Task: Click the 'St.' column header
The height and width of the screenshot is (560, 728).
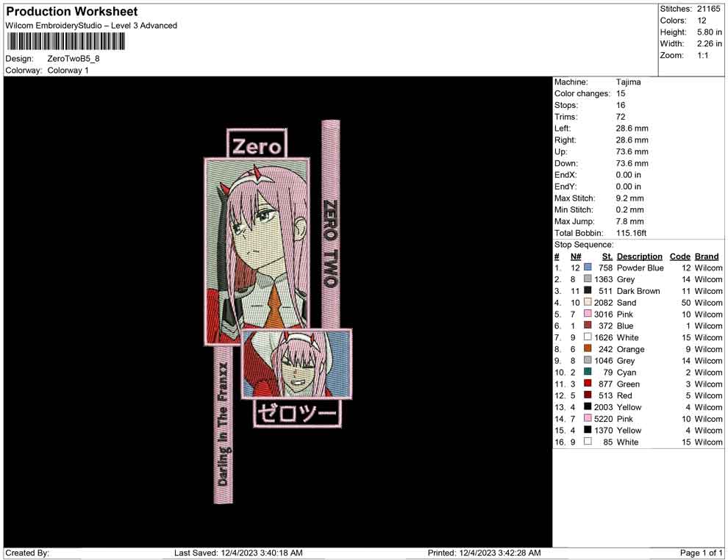Action: coord(607,256)
